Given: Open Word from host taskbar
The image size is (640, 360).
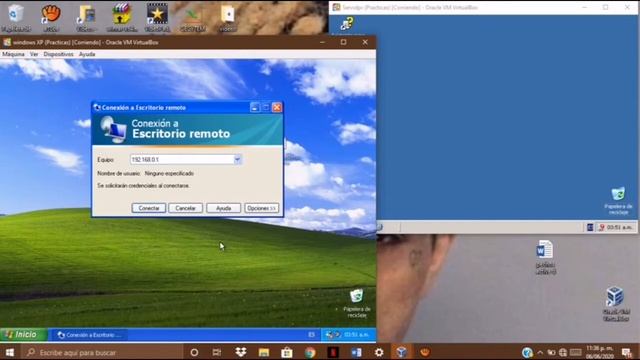Looking at the screenshot, I should point(356,352).
